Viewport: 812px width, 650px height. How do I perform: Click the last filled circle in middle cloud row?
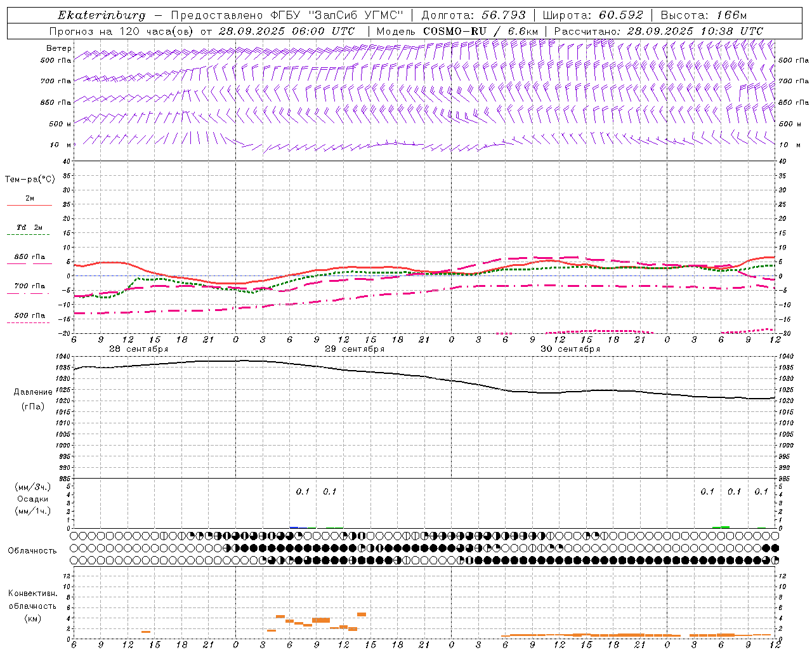775,548
